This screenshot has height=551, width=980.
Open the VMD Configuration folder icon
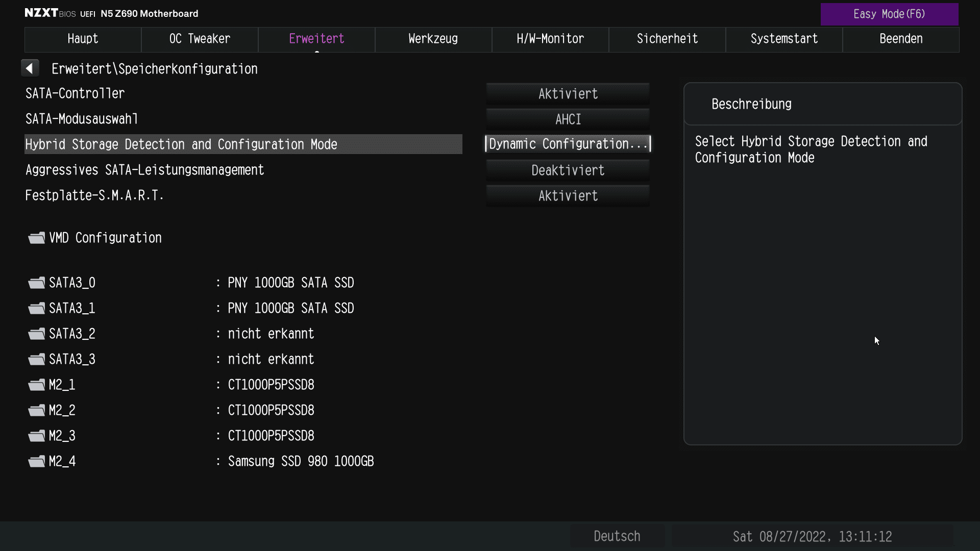click(37, 238)
